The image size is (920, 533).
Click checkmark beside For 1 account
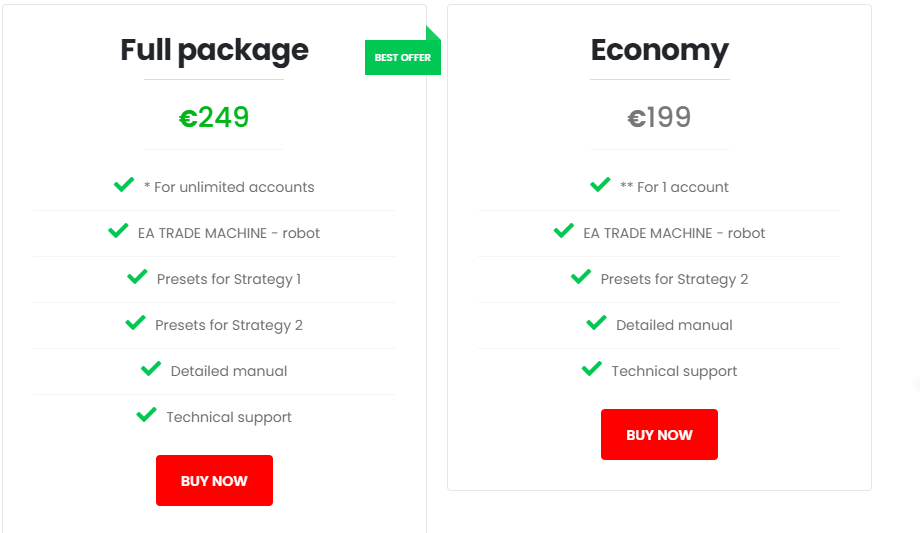(600, 185)
